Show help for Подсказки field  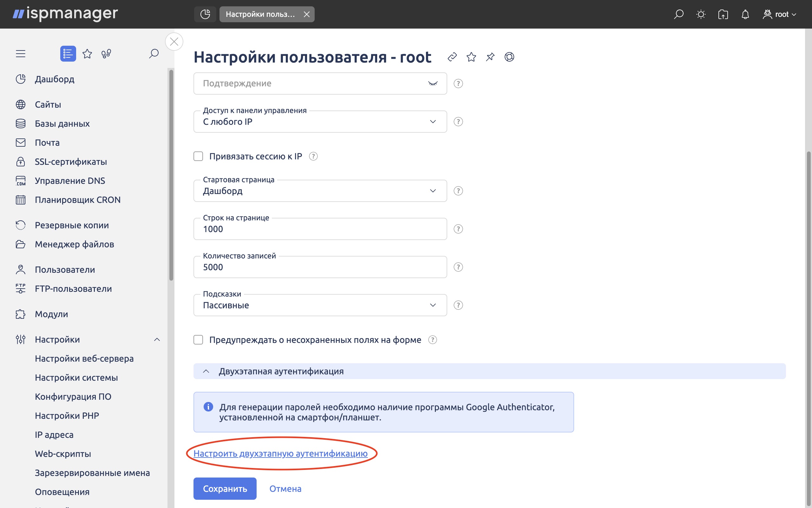click(x=458, y=305)
